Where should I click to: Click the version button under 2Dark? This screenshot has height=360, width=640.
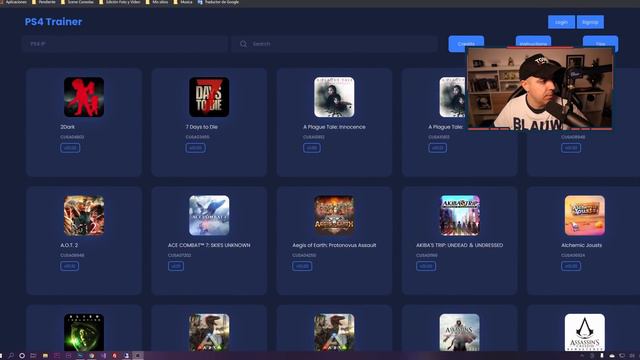coord(70,148)
